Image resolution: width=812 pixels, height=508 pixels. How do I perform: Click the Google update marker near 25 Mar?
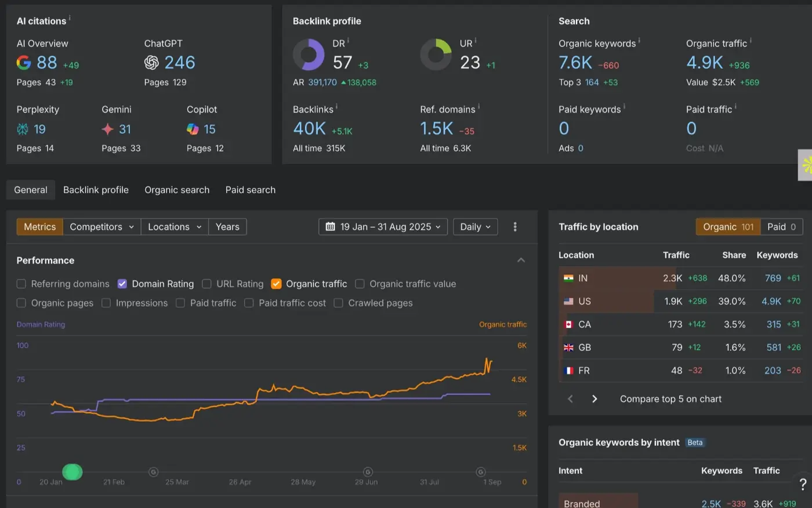153,472
